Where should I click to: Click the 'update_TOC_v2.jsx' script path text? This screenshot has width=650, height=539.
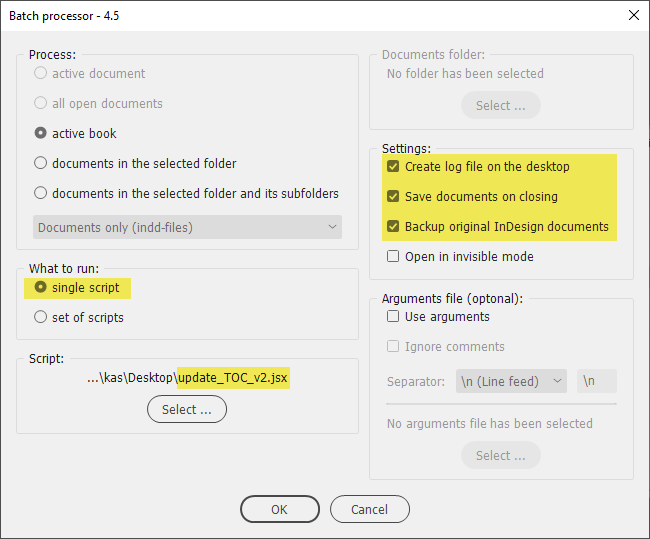[233, 378]
